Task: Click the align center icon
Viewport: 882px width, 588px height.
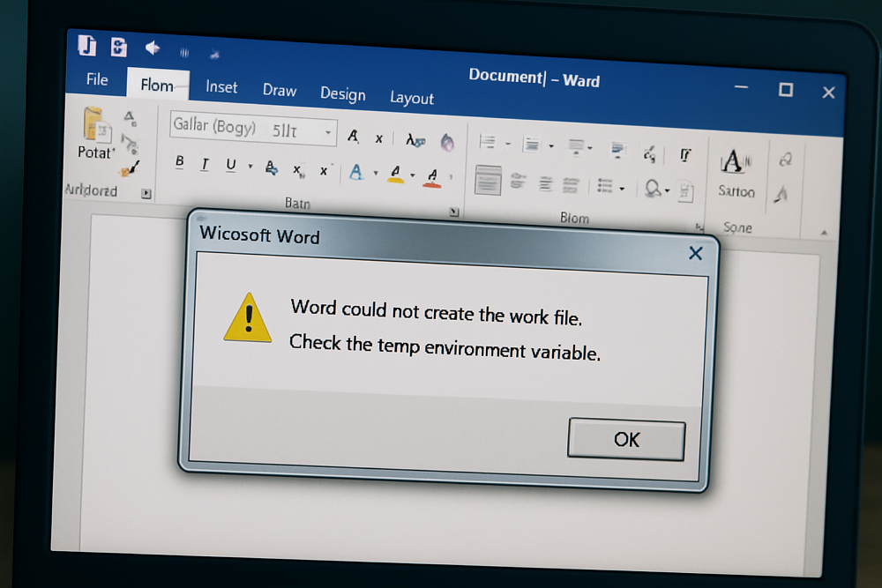Action: 546,183
